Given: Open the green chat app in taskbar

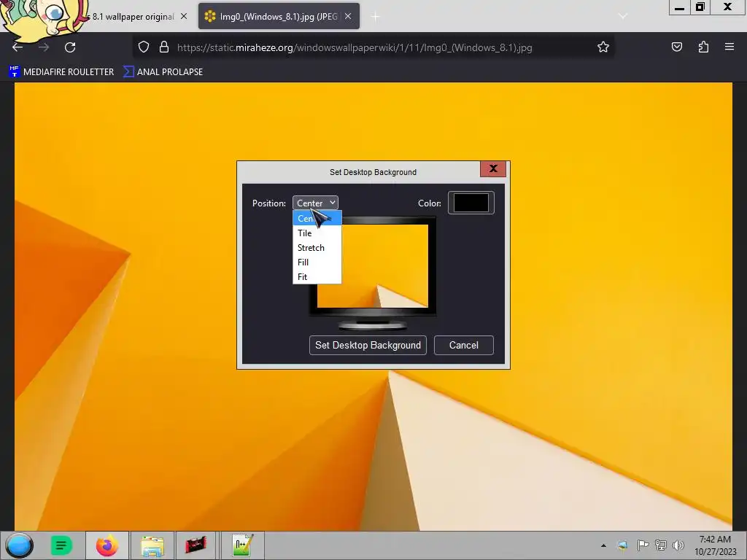Looking at the screenshot, I should [61, 545].
